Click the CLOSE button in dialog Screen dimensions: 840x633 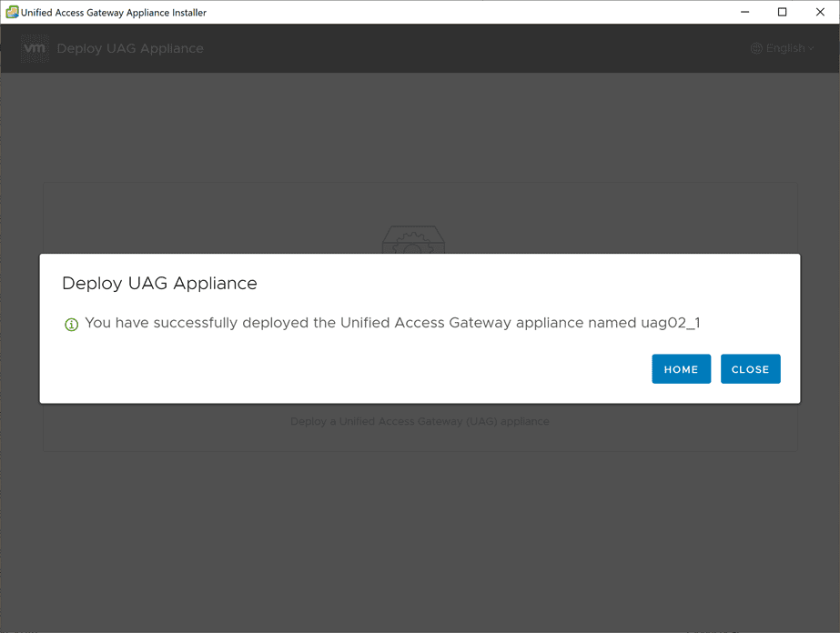pyautogui.click(x=750, y=369)
